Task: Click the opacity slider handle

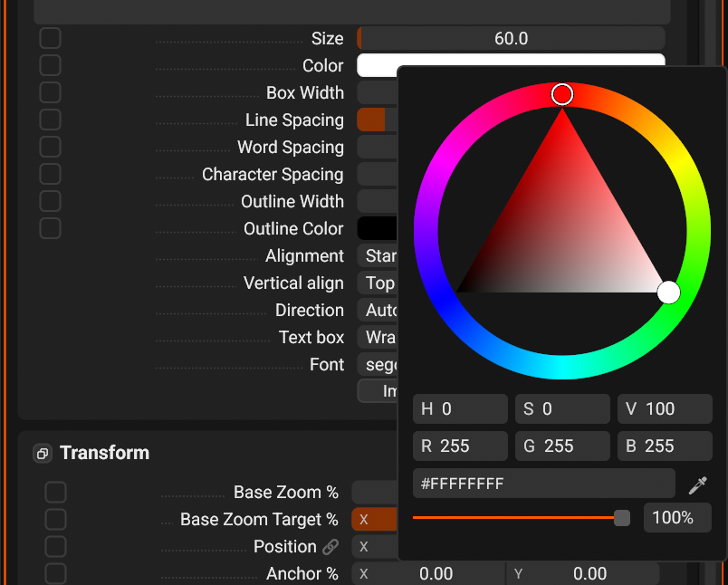Action: pyautogui.click(x=622, y=518)
